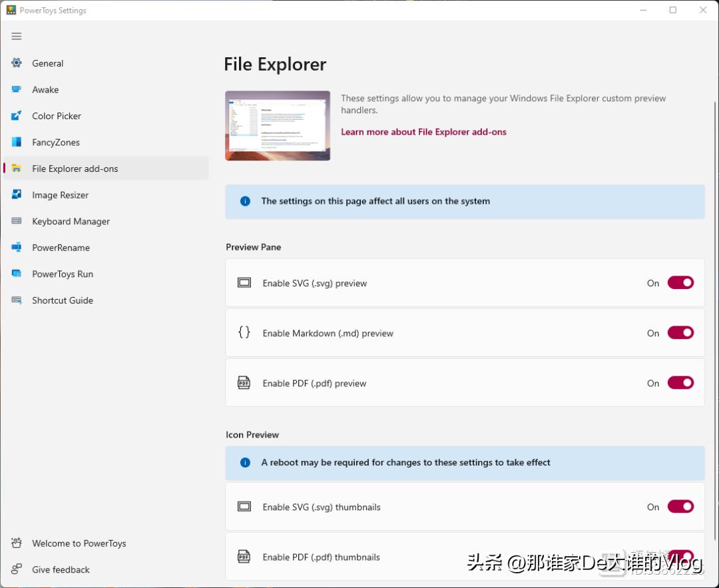Switch to the General page
Viewport: 719px width, 588px height.
click(47, 63)
